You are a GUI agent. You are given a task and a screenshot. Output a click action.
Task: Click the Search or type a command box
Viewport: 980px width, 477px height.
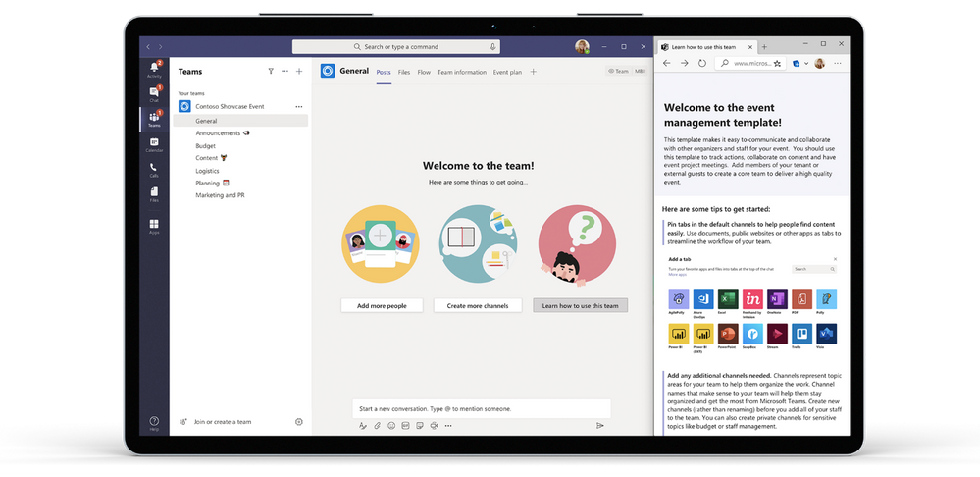pyautogui.click(x=395, y=47)
